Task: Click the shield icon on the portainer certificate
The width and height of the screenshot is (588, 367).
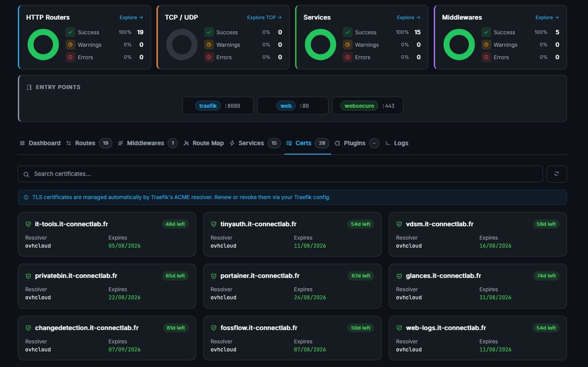Action: (x=214, y=276)
